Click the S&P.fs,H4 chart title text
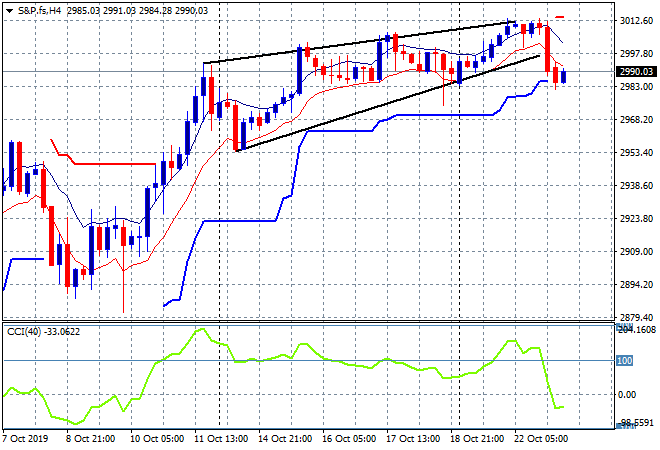 point(40,11)
